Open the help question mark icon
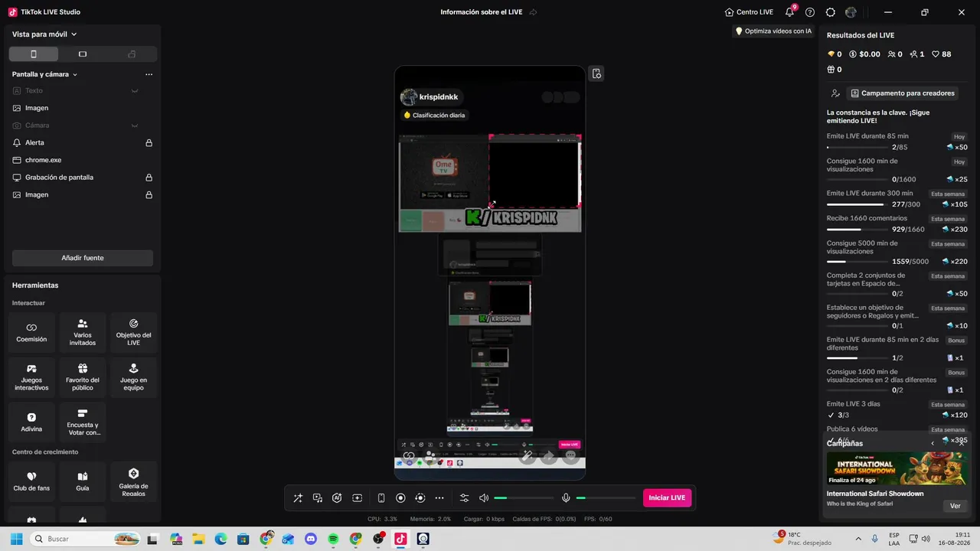The image size is (980, 551). coord(810,12)
